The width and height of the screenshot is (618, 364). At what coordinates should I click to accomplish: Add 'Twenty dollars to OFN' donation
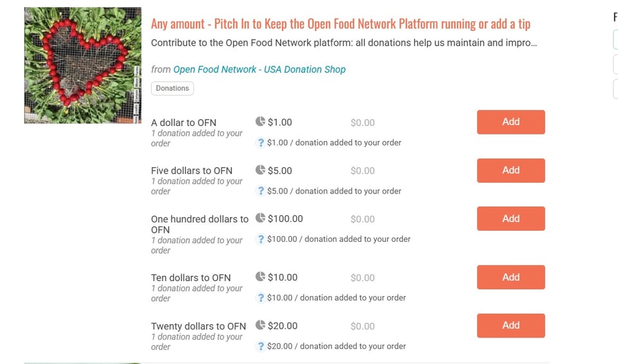pyautogui.click(x=510, y=325)
